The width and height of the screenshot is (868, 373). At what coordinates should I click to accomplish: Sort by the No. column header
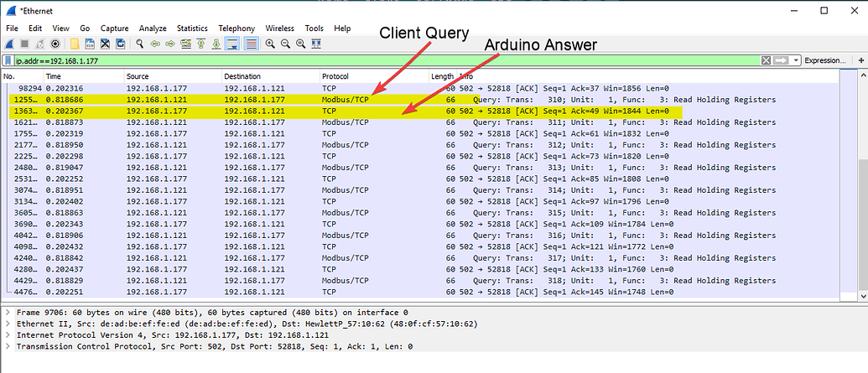point(22,76)
